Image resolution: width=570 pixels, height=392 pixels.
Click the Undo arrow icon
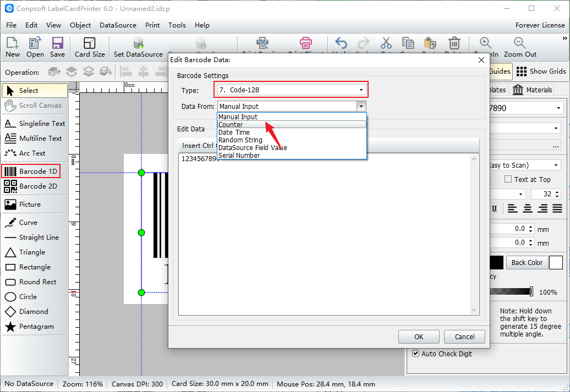click(341, 43)
